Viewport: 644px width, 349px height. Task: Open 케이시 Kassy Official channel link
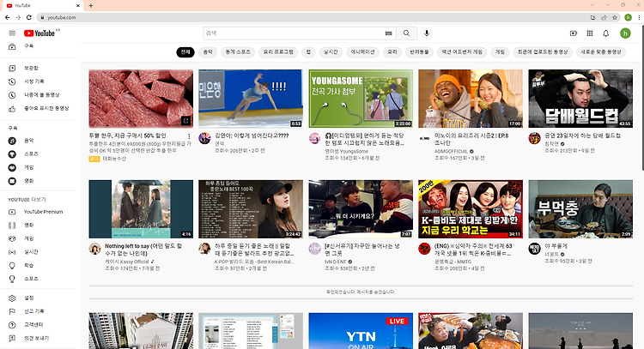coord(126,262)
